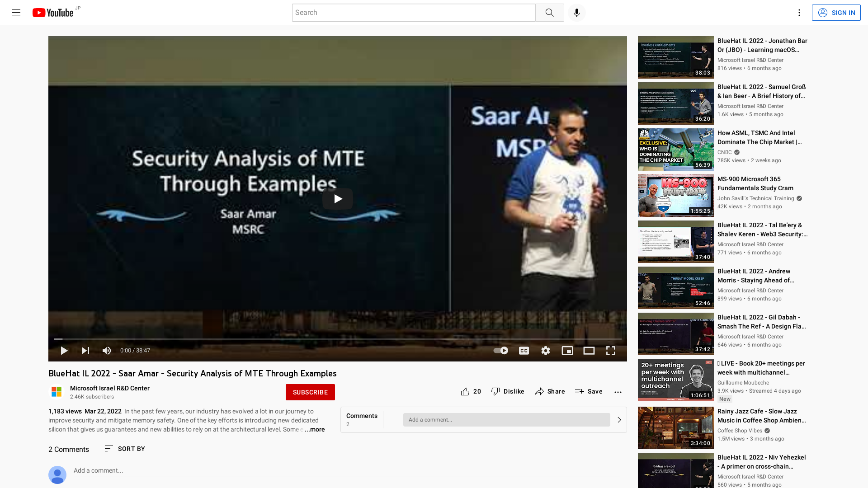The width and height of the screenshot is (868, 488).
Task: Click the SIGN IN button
Action: pyautogui.click(x=836, y=13)
